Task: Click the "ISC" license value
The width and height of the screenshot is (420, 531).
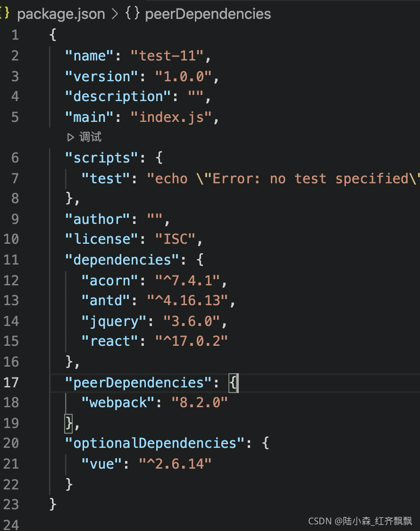Action: 175,239
